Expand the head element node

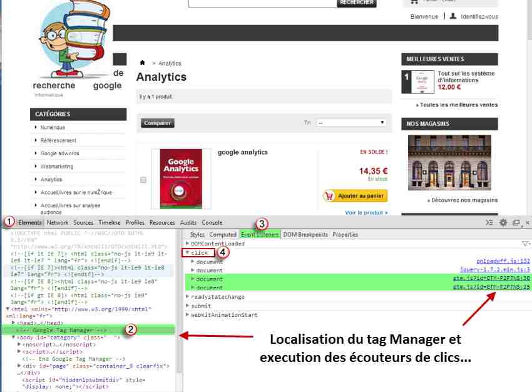click(x=13, y=322)
